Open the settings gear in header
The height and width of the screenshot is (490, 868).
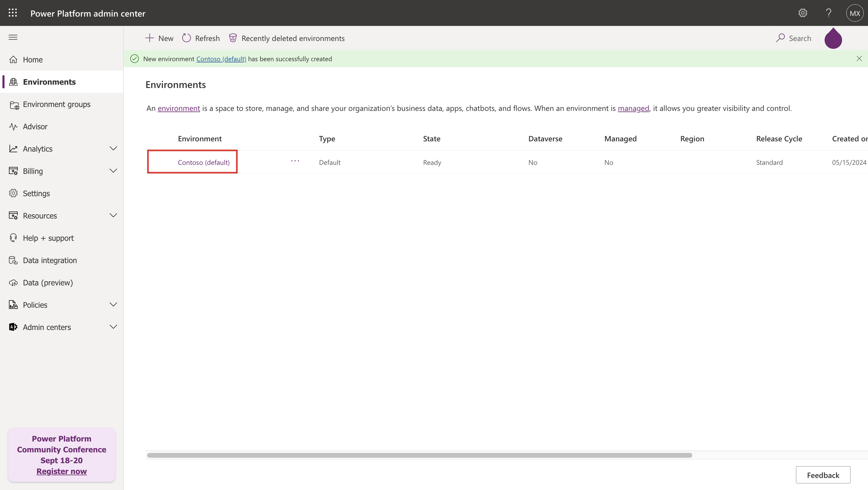(803, 13)
